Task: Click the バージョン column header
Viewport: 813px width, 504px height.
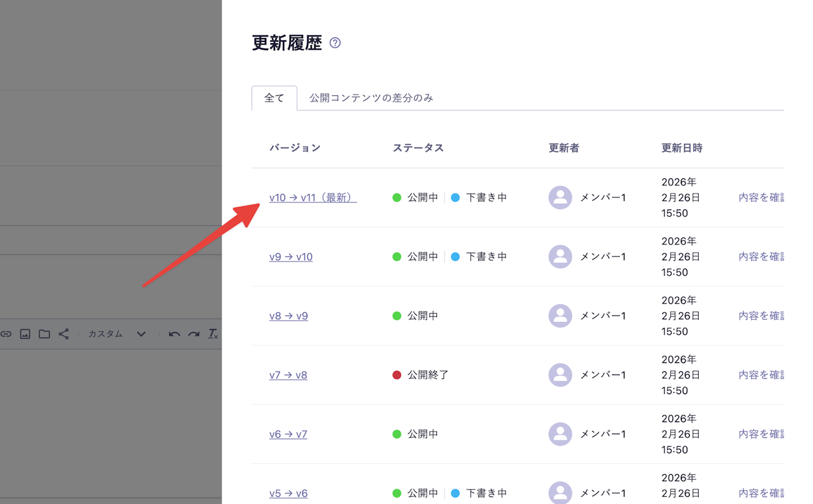Action: [x=295, y=148]
